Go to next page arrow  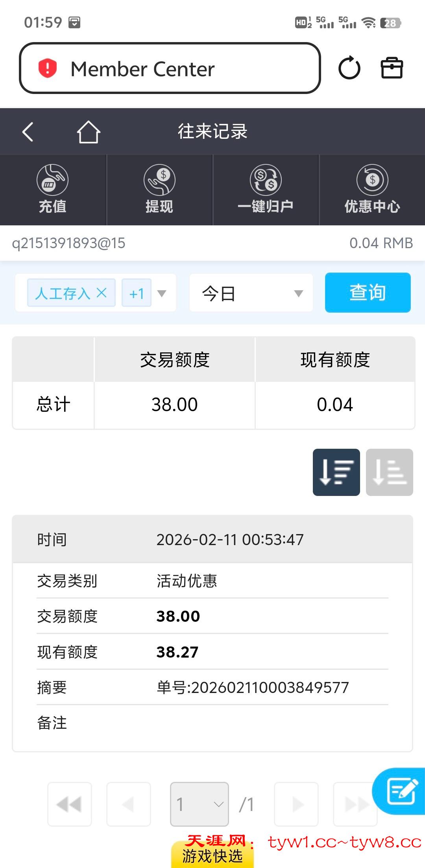pos(296,804)
